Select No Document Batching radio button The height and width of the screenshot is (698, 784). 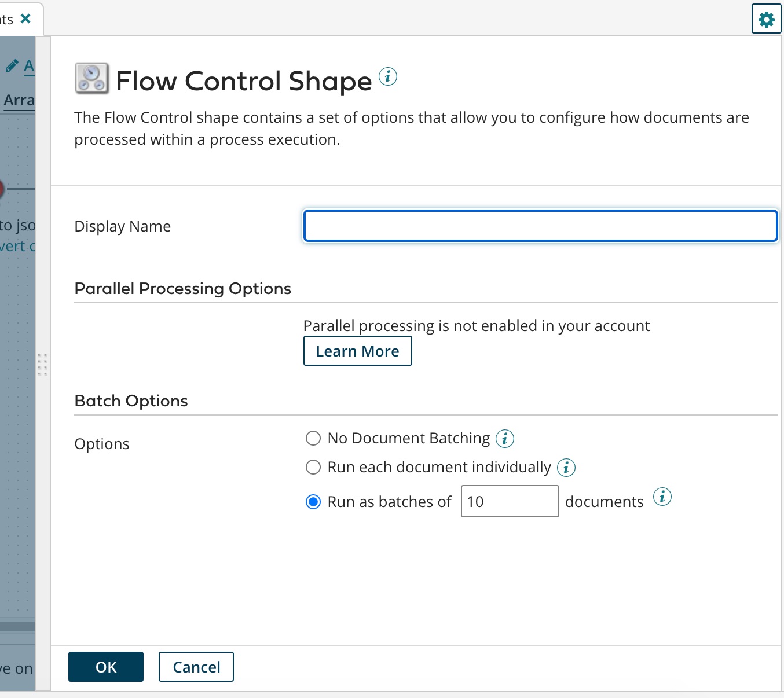313,438
